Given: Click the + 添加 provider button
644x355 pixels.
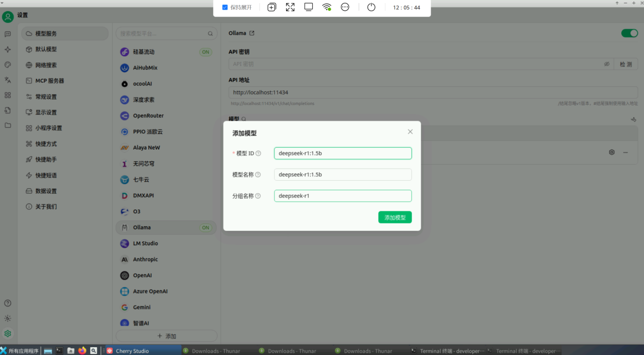Looking at the screenshot, I should 167,336.
